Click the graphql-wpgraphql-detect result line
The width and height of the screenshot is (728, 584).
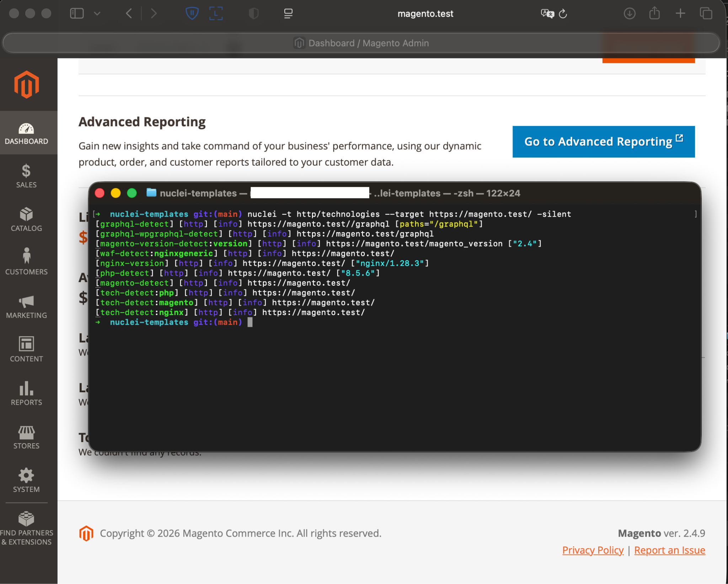[x=264, y=234]
